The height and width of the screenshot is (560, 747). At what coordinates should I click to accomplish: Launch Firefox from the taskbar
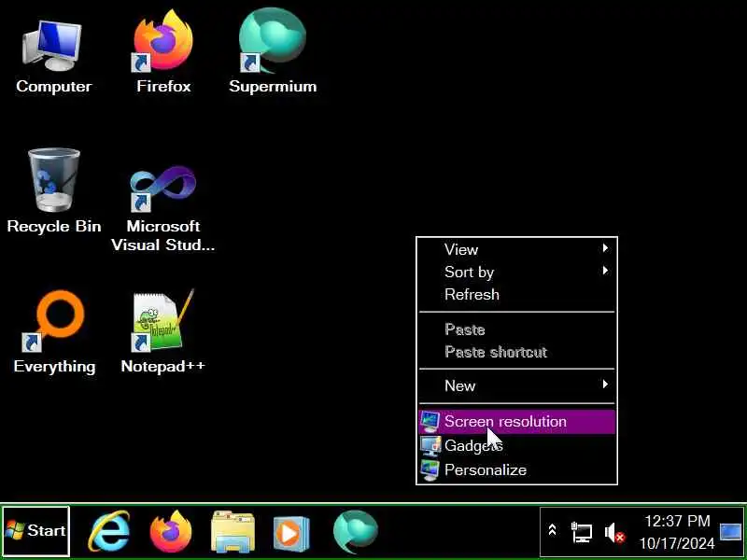click(x=171, y=531)
